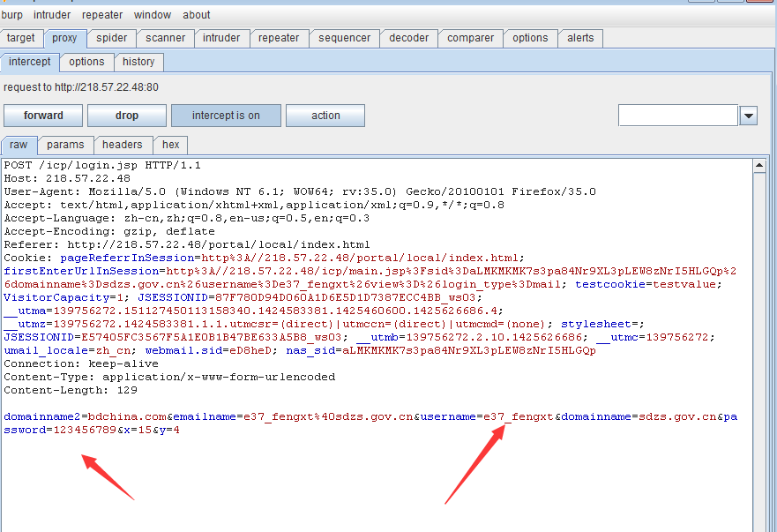The width and height of the screenshot is (777, 532).
Task: Open proxy options sub-tab
Action: coord(86,62)
